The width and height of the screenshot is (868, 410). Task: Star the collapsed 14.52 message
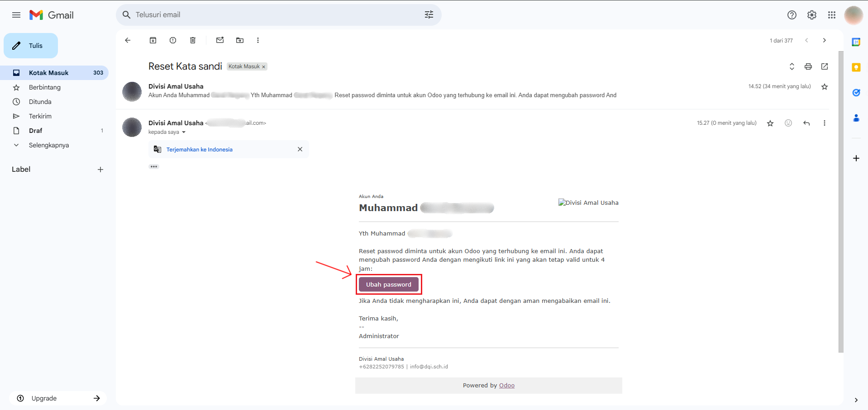coord(825,87)
